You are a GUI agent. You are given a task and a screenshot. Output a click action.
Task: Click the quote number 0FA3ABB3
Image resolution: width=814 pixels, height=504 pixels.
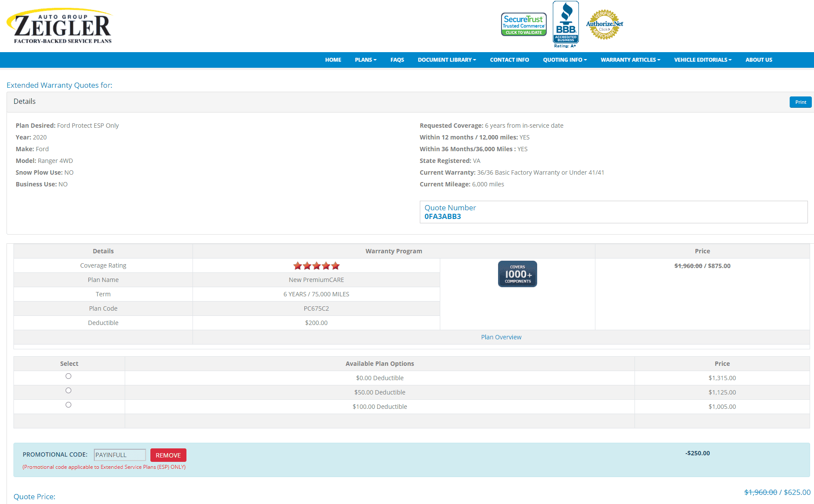click(442, 216)
